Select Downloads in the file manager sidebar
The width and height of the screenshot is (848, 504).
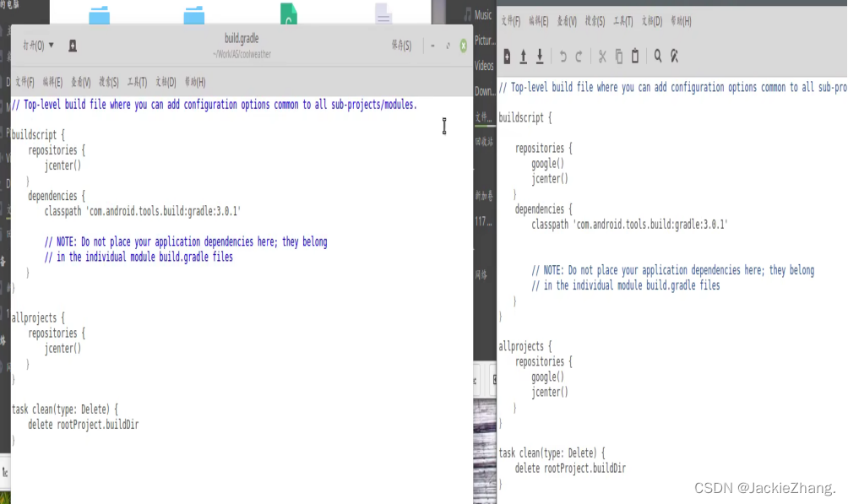pyautogui.click(x=485, y=91)
